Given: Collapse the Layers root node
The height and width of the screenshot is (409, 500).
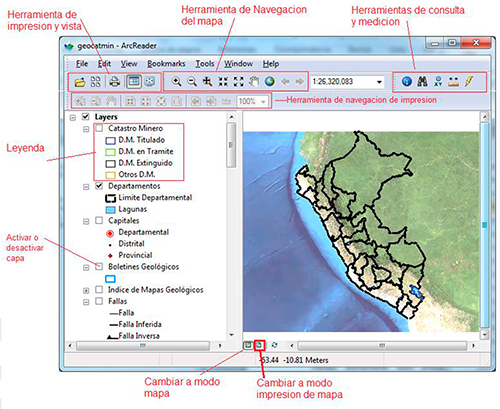Looking at the screenshot, I should coord(73,117).
